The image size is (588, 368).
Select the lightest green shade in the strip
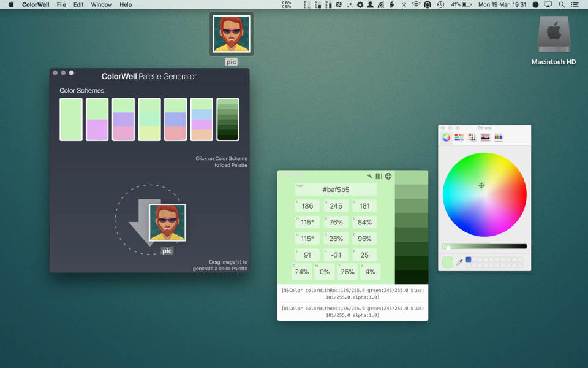pos(412,177)
